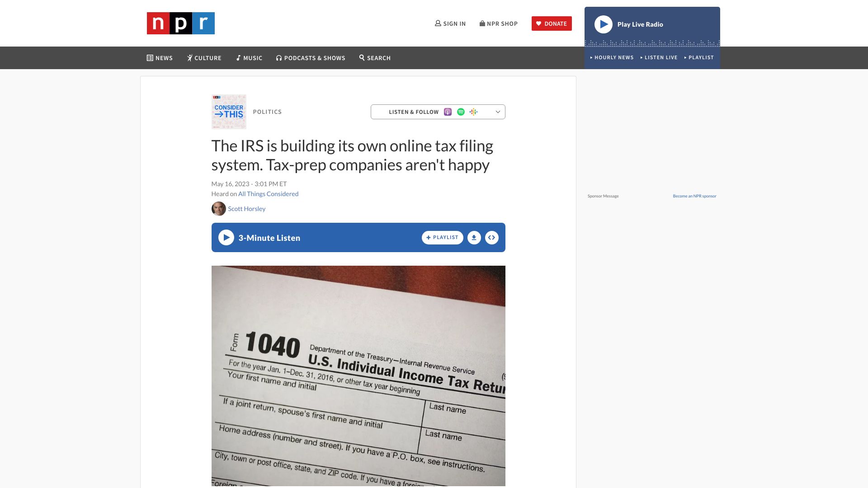Play the 3-Minute Listen audio
Viewport: 868px width, 488px height.
(226, 238)
